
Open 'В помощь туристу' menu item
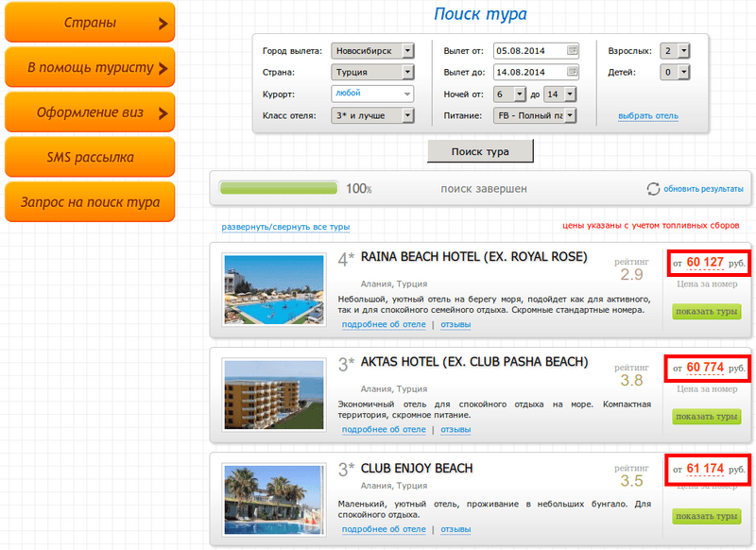pos(90,68)
